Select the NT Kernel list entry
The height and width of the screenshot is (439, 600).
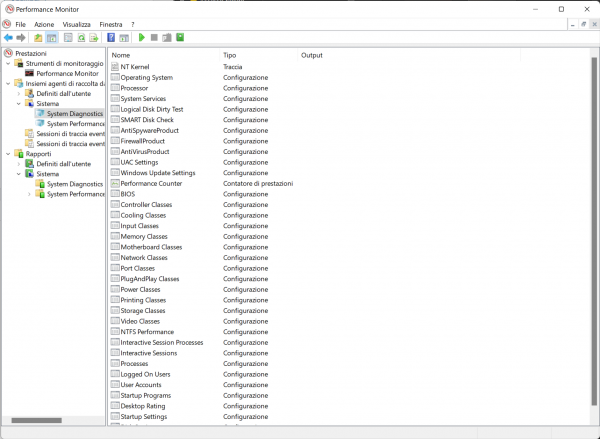coord(134,66)
